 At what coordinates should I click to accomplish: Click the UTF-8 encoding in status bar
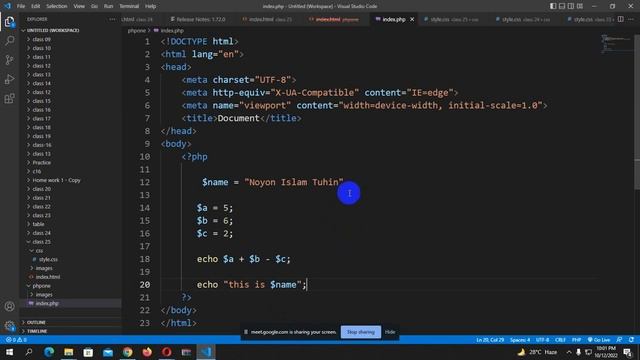click(542, 340)
